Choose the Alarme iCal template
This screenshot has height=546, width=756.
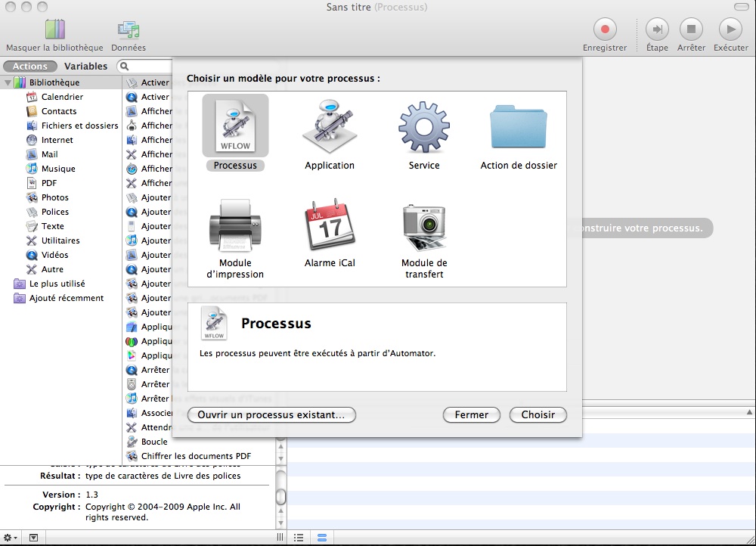point(330,233)
